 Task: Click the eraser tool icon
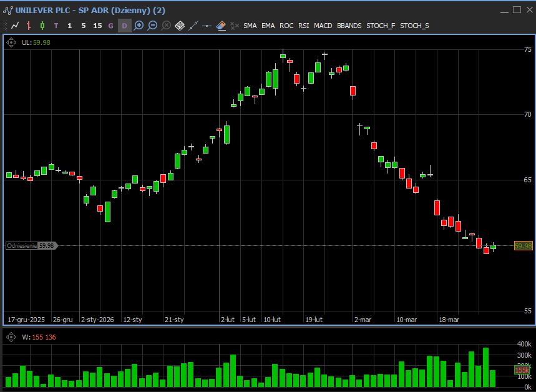pyautogui.click(x=221, y=26)
